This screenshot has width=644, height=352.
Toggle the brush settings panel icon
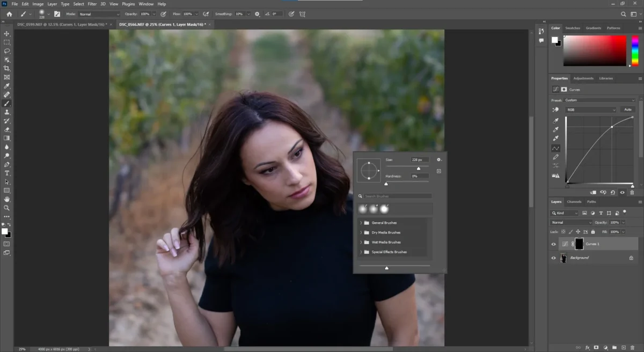57,14
